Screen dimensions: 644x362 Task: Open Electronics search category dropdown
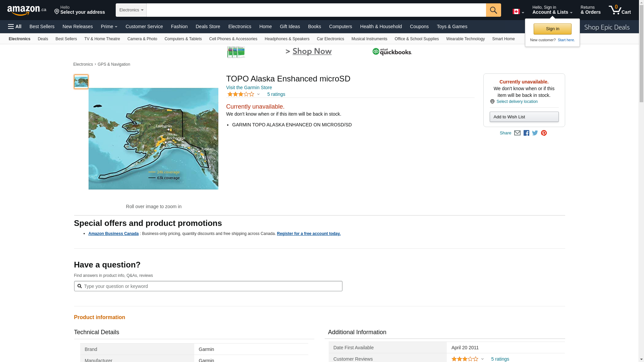tap(131, 10)
